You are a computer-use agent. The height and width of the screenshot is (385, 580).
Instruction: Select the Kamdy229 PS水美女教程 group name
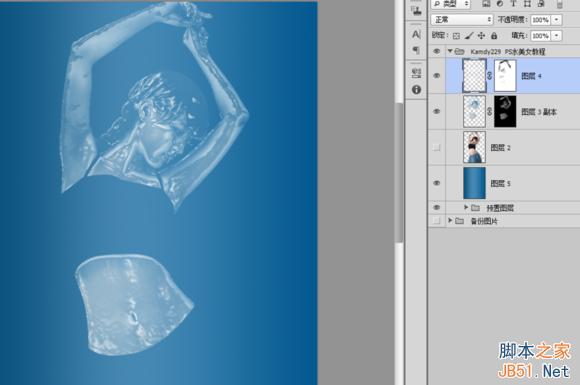click(x=508, y=52)
